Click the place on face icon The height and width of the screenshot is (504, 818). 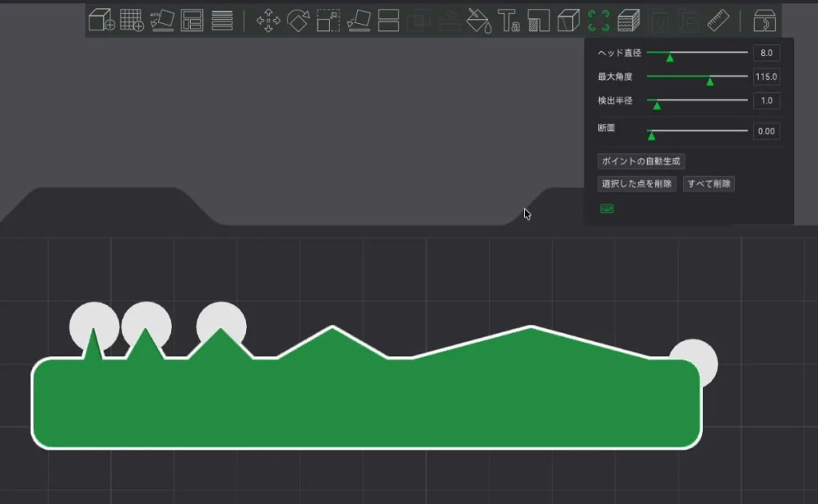359,21
